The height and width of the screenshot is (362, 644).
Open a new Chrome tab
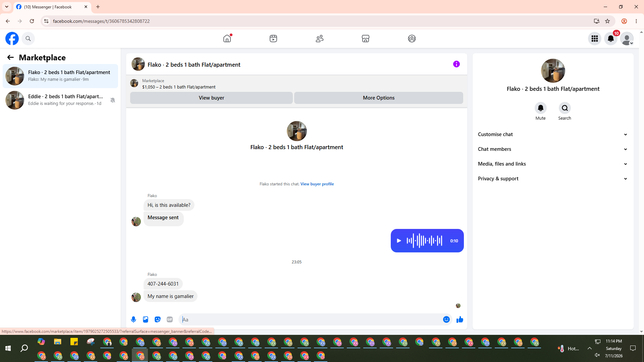(x=98, y=7)
